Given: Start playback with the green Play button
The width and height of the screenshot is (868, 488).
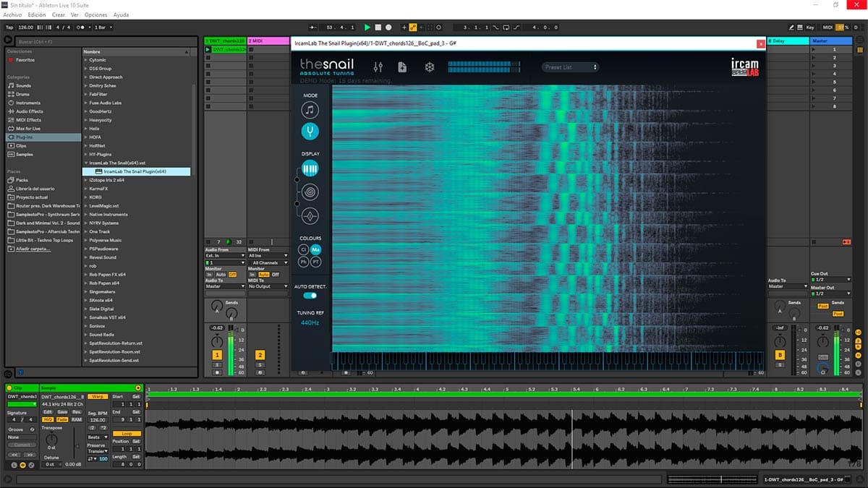Looking at the screenshot, I should coord(367,27).
